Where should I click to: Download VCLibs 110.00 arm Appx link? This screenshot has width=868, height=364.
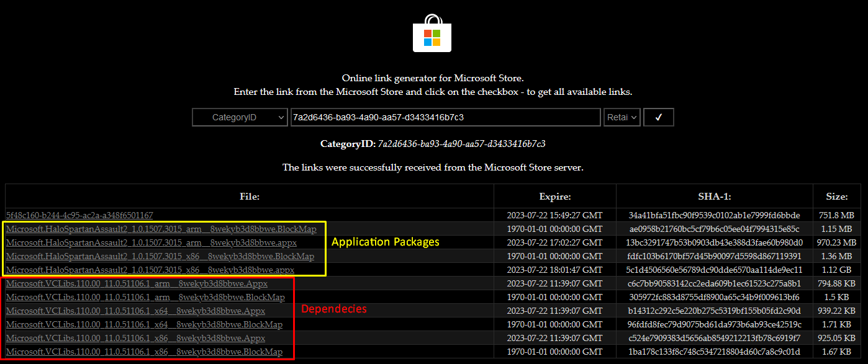137,283
